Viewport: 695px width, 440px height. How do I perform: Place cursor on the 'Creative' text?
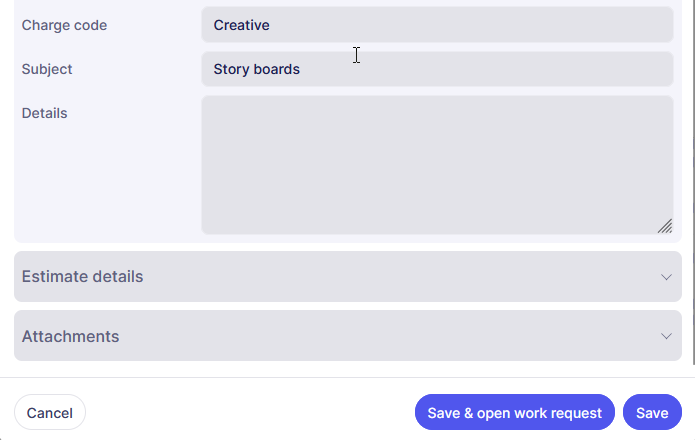[x=241, y=25]
